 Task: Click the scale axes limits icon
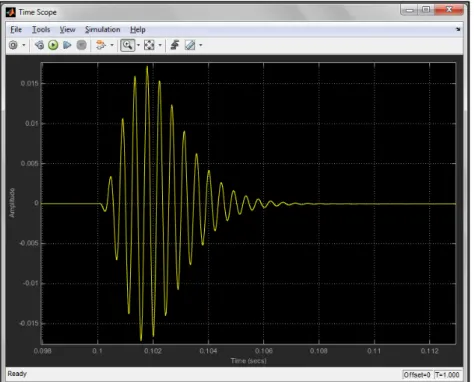click(x=149, y=45)
